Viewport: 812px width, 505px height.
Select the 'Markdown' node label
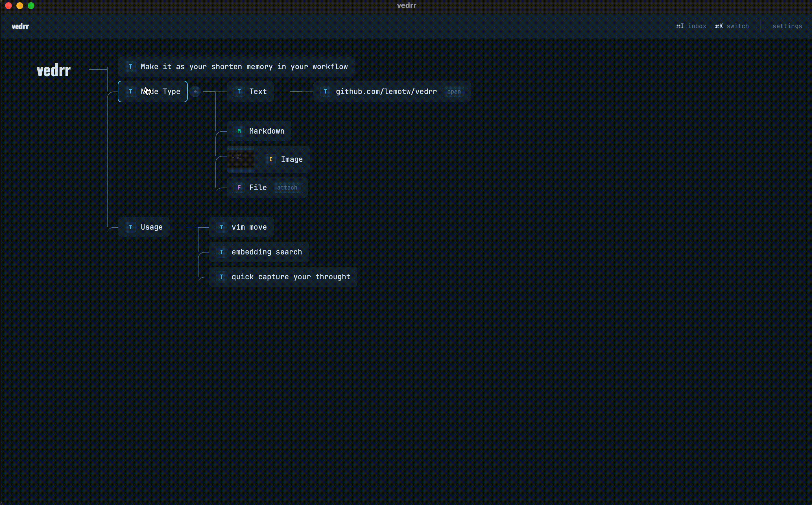pos(267,131)
